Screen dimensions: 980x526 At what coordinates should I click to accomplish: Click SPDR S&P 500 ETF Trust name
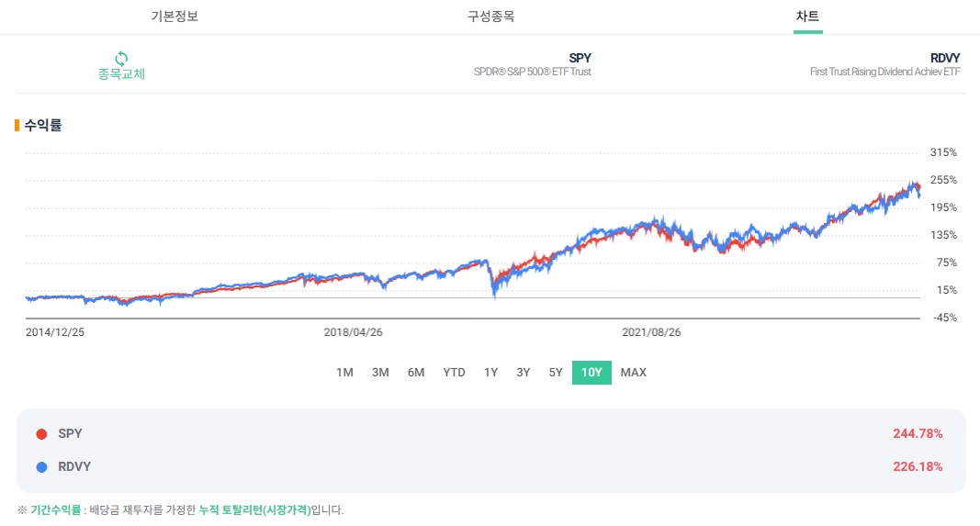click(533, 72)
